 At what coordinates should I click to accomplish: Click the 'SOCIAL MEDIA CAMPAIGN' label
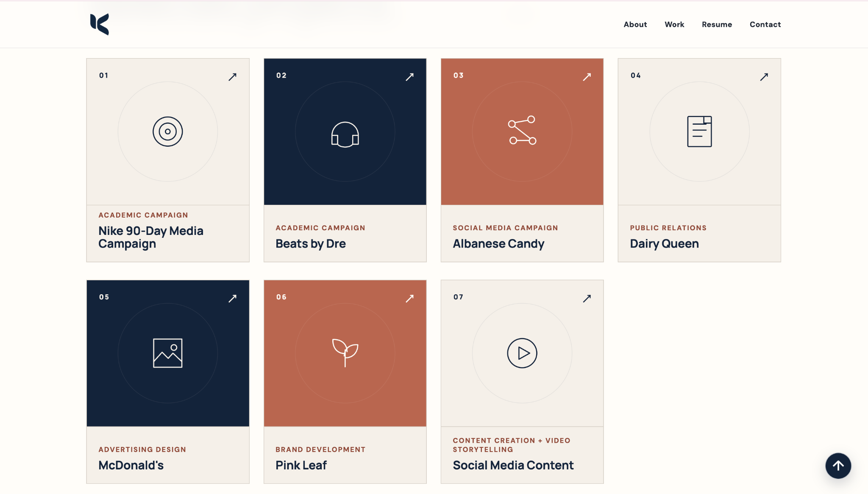point(505,228)
